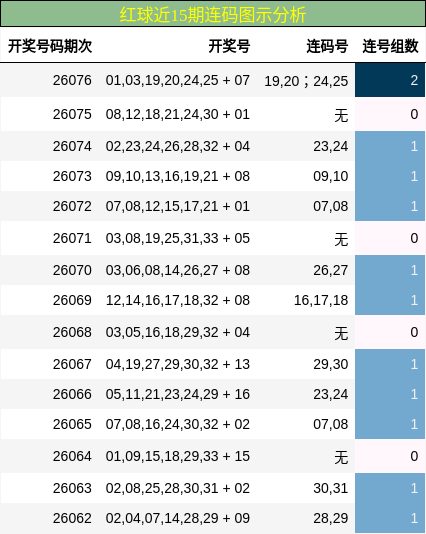Screen dimensions: 426x534
Task: Click the green title banner 红球近15期连码图示分析
Action: [x=213, y=14]
